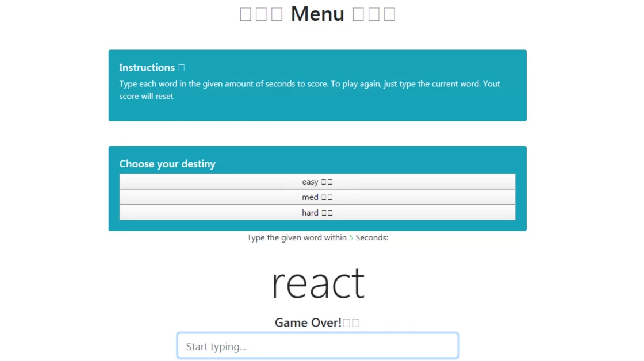This screenshot has height=361, width=644.
Task: Click the emoji icons left of Menu title
Action: 261,14
